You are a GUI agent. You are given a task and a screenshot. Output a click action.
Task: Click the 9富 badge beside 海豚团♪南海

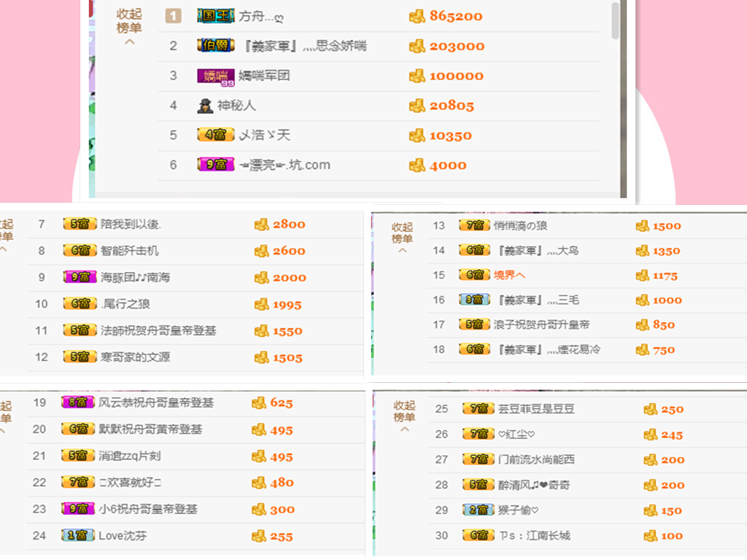(x=80, y=277)
